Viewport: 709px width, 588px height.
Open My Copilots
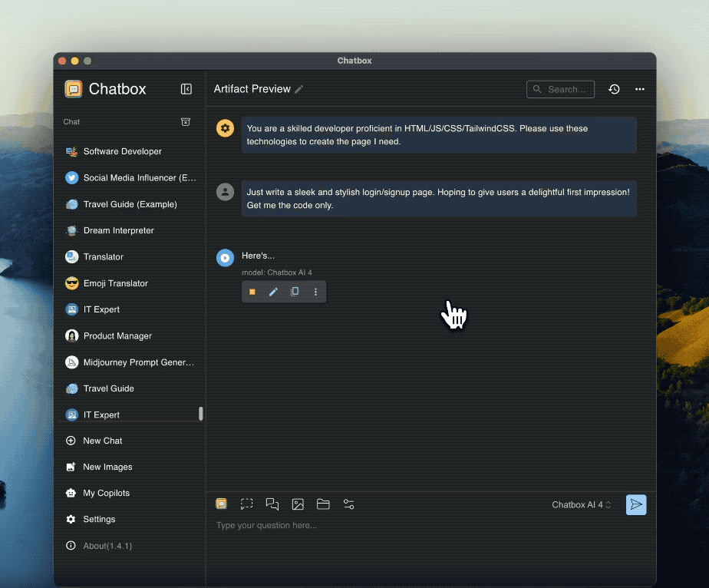[130, 493]
